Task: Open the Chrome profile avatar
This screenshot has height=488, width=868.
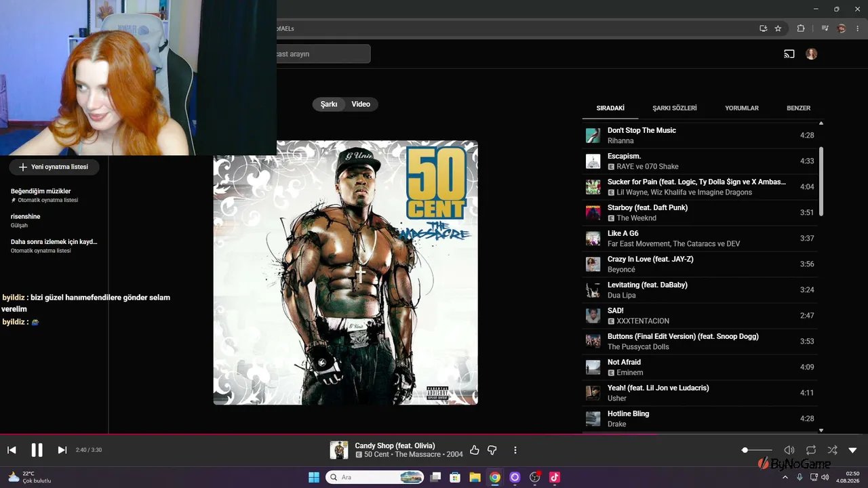Action: pos(842,28)
